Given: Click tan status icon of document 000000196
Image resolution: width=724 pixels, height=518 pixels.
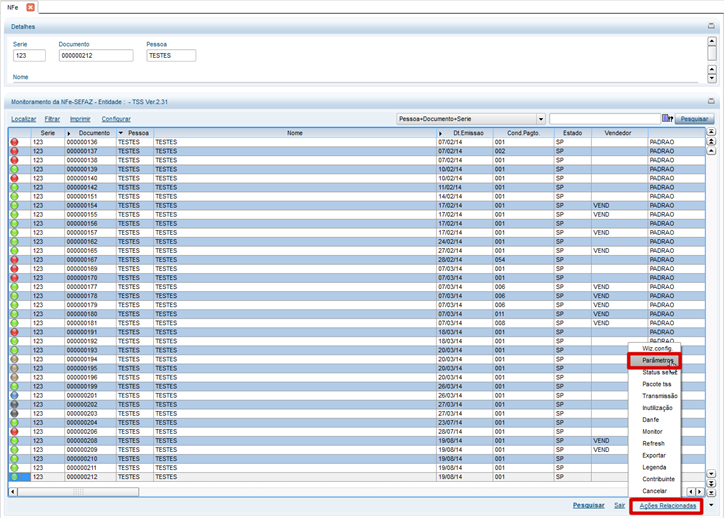Looking at the screenshot, I should pyautogui.click(x=14, y=377).
